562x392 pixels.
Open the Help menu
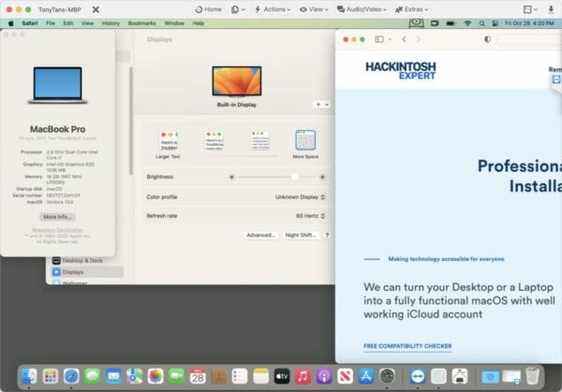coord(199,23)
